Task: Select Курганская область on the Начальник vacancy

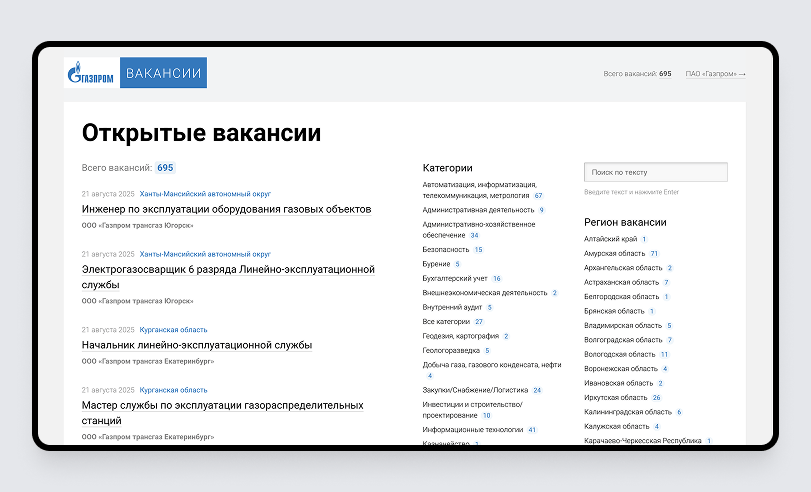Action: [173, 330]
